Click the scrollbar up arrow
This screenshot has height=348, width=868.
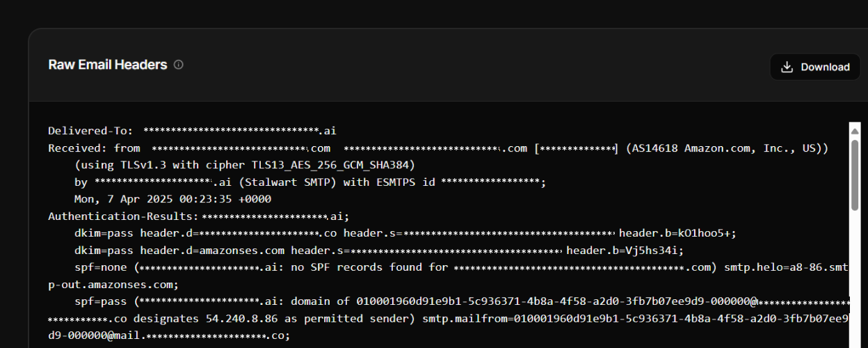(x=855, y=128)
